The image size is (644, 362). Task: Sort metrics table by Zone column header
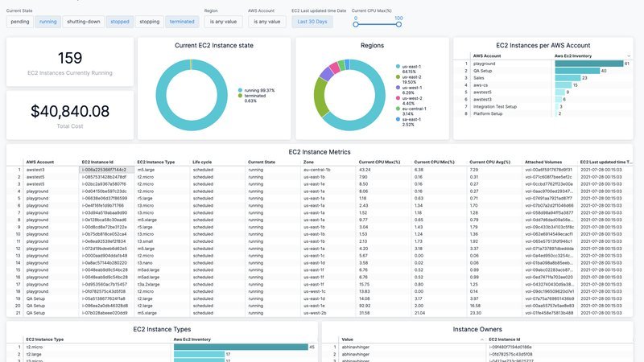coord(310,162)
